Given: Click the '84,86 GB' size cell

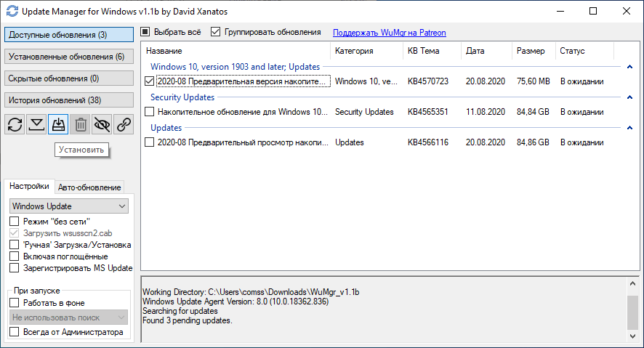Looking at the screenshot, I should (533, 142).
